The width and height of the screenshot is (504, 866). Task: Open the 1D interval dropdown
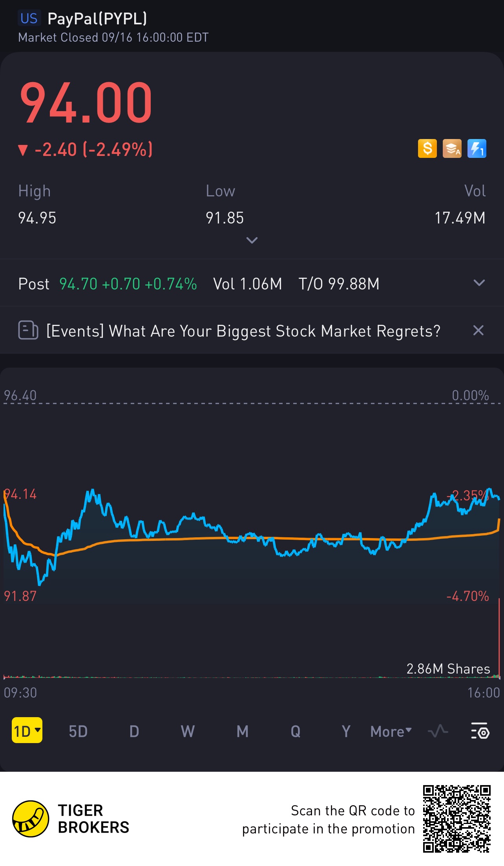pos(27,731)
